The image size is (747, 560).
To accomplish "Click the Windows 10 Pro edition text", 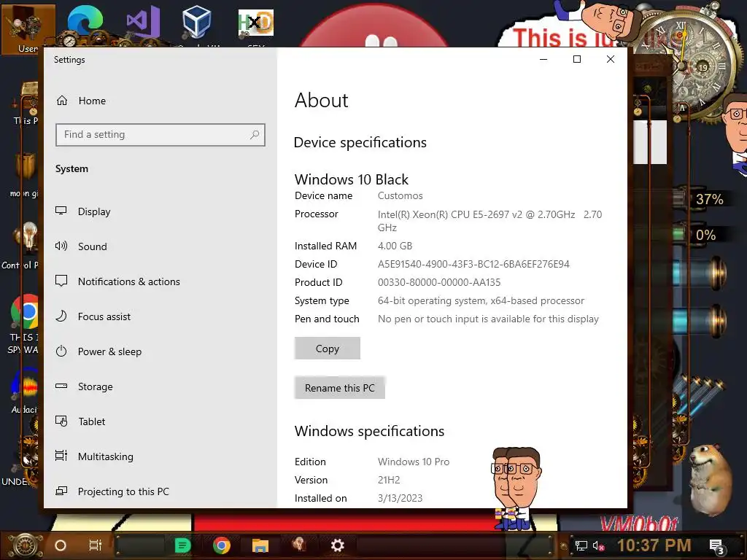I will 414,462.
